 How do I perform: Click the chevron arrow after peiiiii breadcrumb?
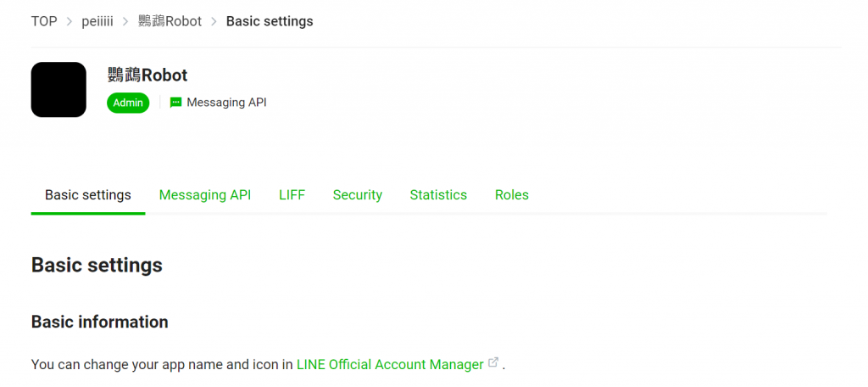coord(125,21)
